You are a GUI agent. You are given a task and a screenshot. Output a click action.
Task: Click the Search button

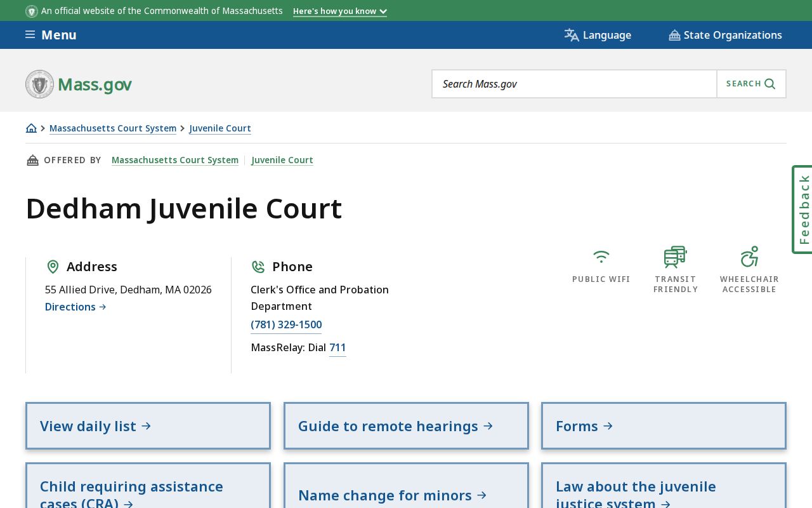point(751,84)
